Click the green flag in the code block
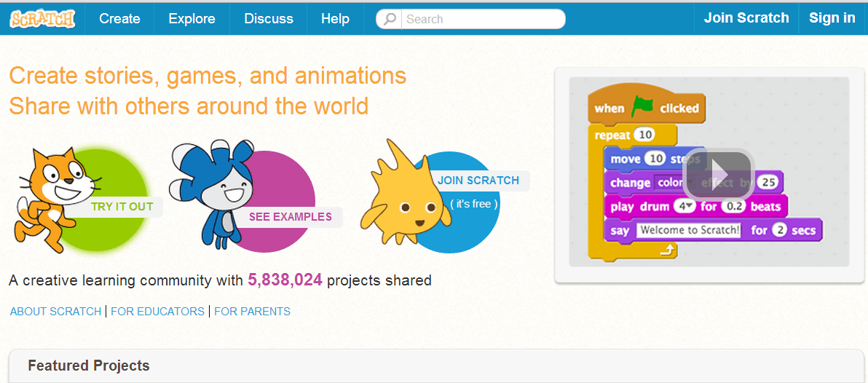 (x=642, y=106)
